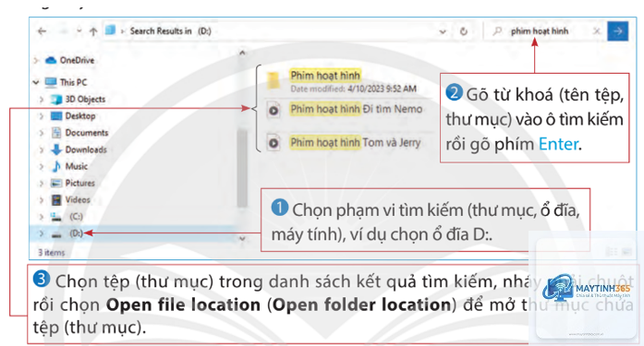Open Documents label in navigation pane
This screenshot has height=346, width=644.
coord(87,133)
